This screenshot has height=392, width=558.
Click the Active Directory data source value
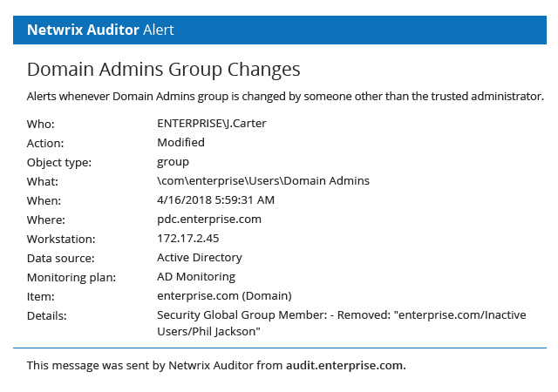tap(200, 257)
